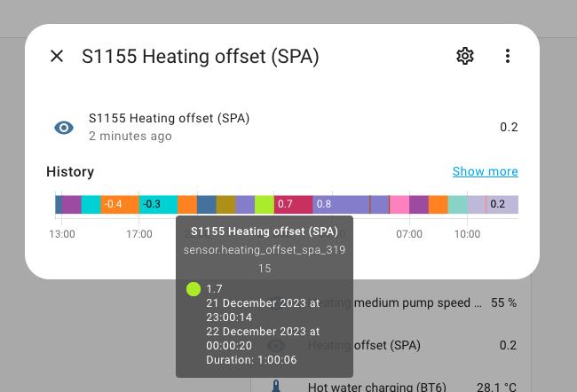Click the dim eye icon beside Heating offset (SPA)
Image resolution: width=577 pixels, height=392 pixels.
pyautogui.click(x=276, y=346)
